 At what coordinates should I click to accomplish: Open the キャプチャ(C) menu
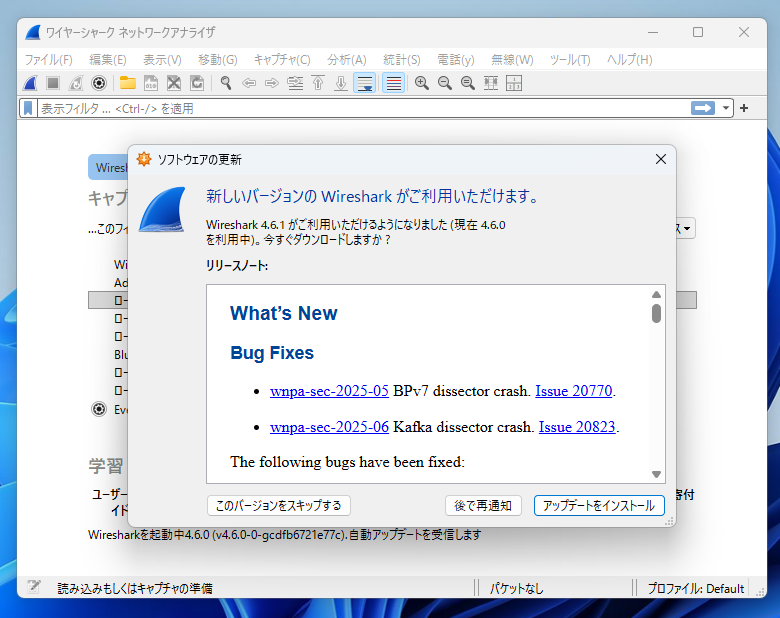pyautogui.click(x=282, y=60)
